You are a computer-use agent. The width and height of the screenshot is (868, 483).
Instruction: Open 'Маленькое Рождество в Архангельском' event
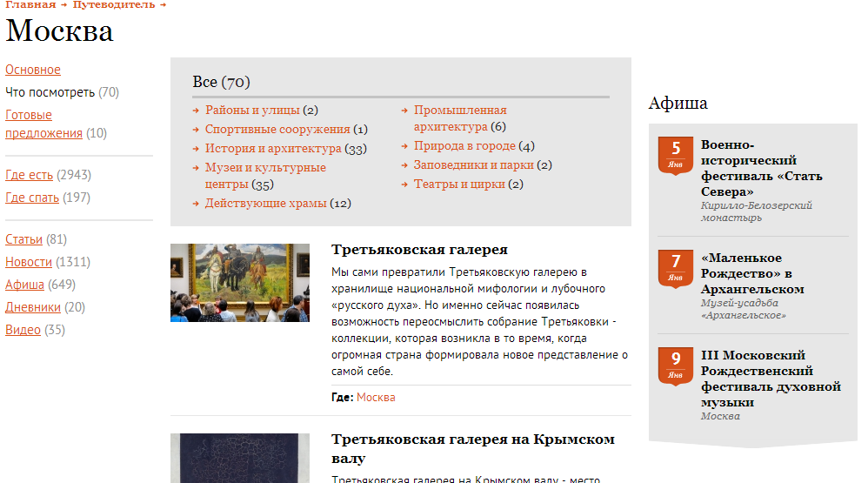coord(752,273)
